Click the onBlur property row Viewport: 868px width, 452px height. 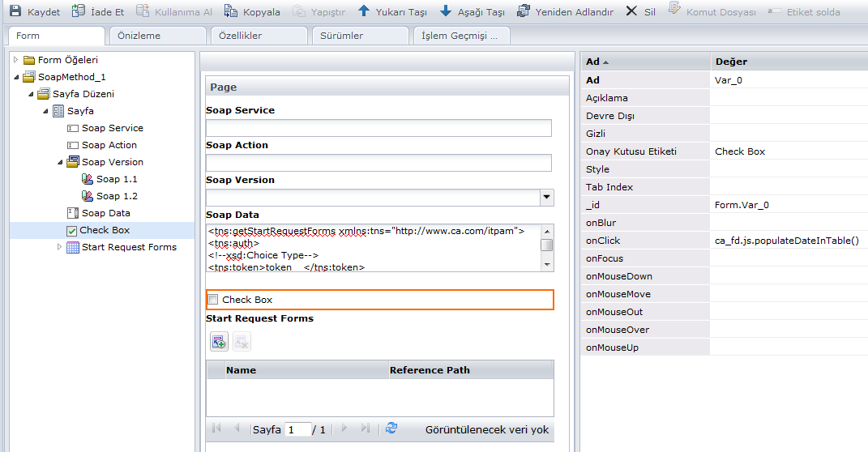point(724,223)
